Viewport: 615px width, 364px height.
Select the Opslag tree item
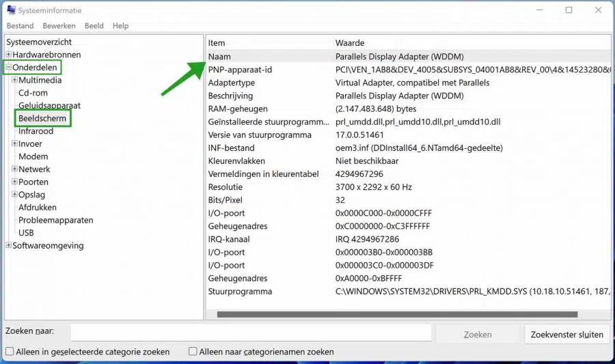click(31, 195)
